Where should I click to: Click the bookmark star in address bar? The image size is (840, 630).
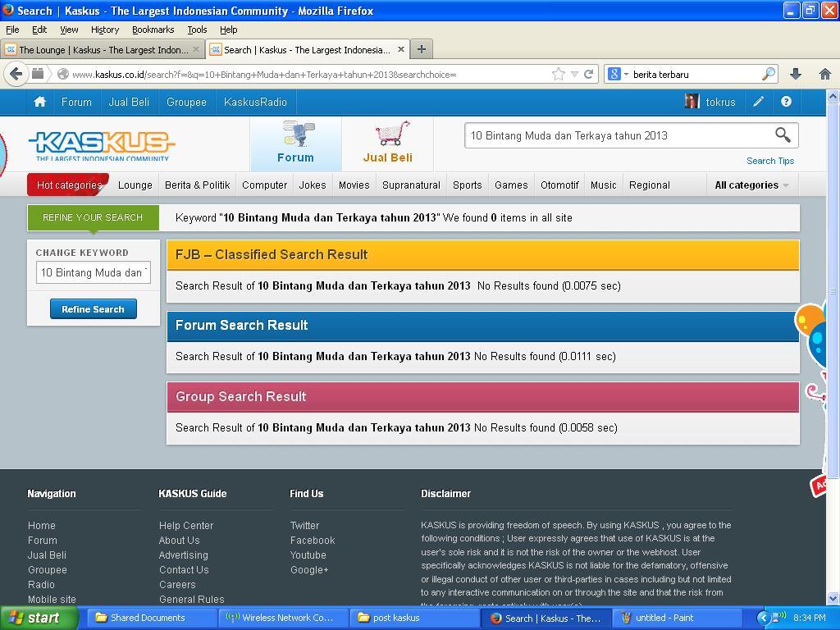pos(558,74)
